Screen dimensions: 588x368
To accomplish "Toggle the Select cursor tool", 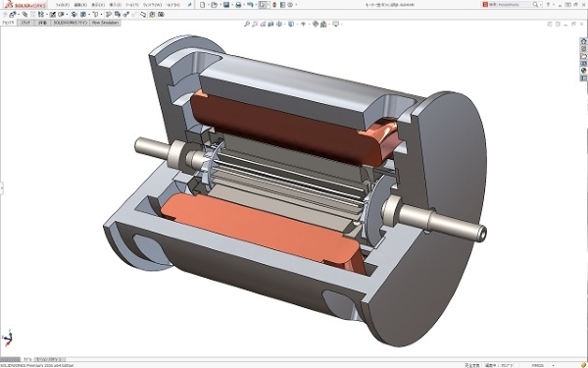I will coord(263,5).
